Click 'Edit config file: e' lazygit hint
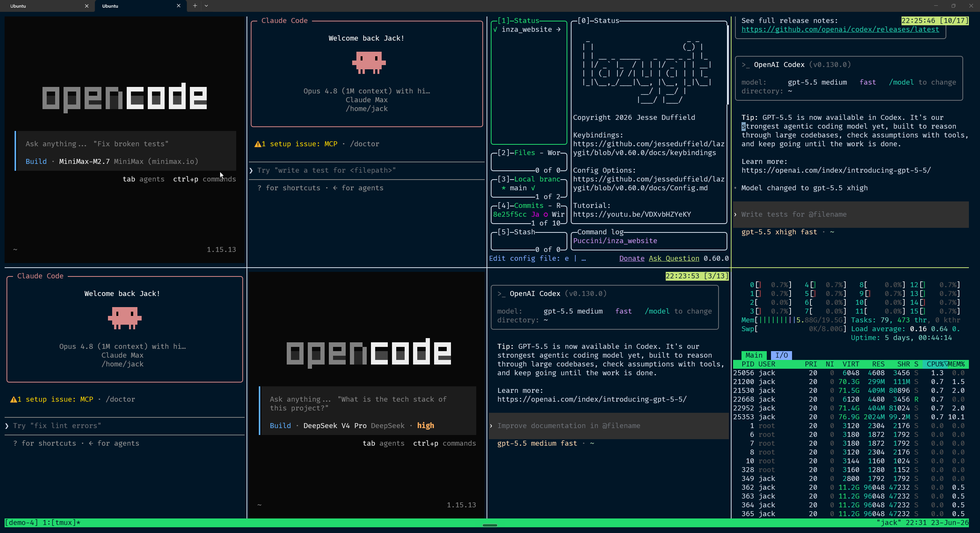The height and width of the screenshot is (533, 980). pos(529,258)
